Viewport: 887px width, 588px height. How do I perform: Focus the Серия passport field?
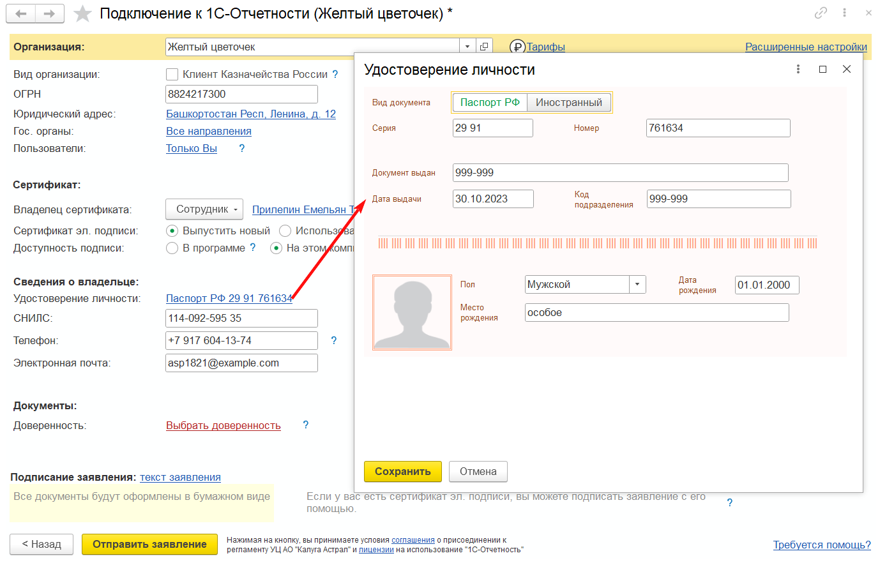click(492, 128)
